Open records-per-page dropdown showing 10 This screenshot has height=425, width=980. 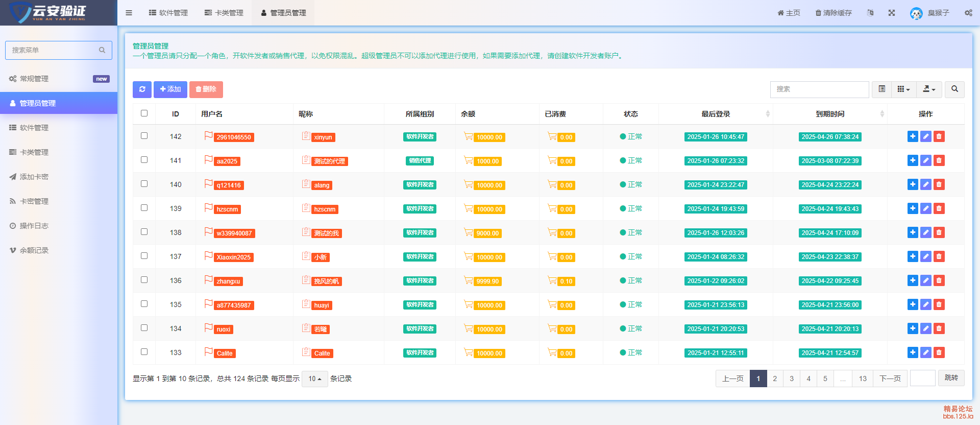pos(314,379)
